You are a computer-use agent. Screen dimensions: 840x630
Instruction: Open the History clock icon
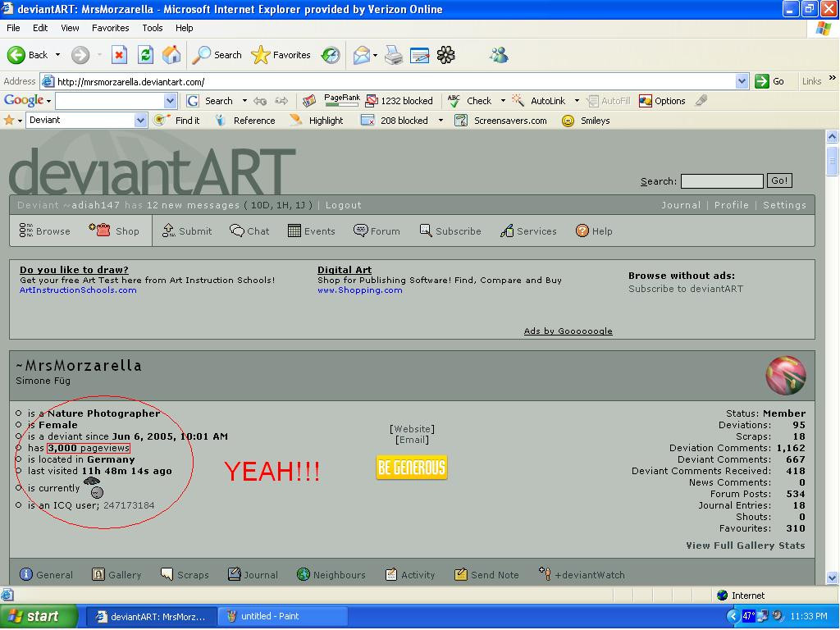[x=331, y=55]
